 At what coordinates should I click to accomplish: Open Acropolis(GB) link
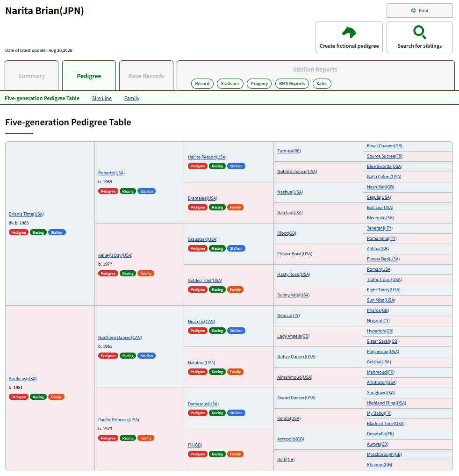(x=291, y=439)
